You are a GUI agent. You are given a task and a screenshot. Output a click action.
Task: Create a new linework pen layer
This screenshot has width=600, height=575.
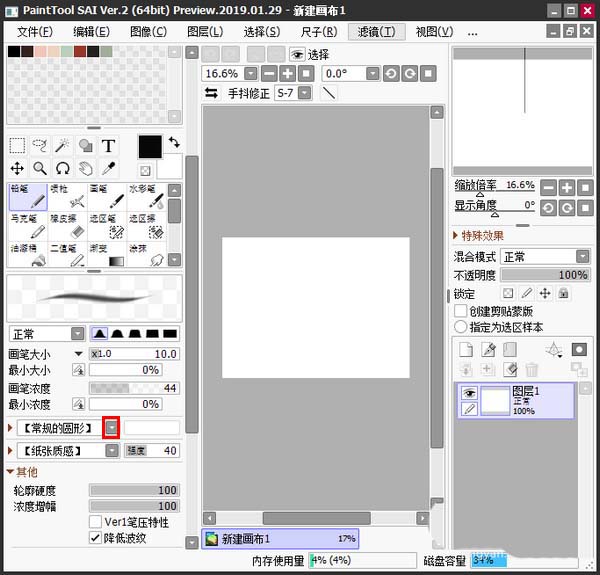coord(488,349)
